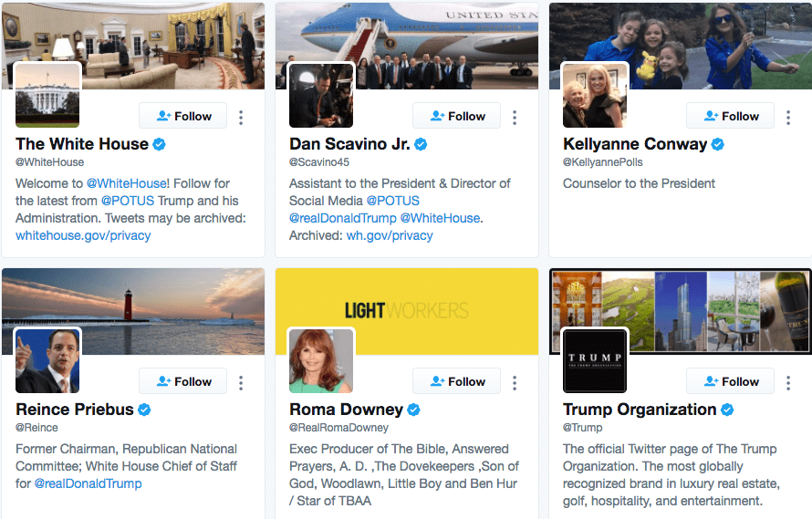Click the Trump Organization logo avatar
812x519 pixels.
(x=595, y=361)
